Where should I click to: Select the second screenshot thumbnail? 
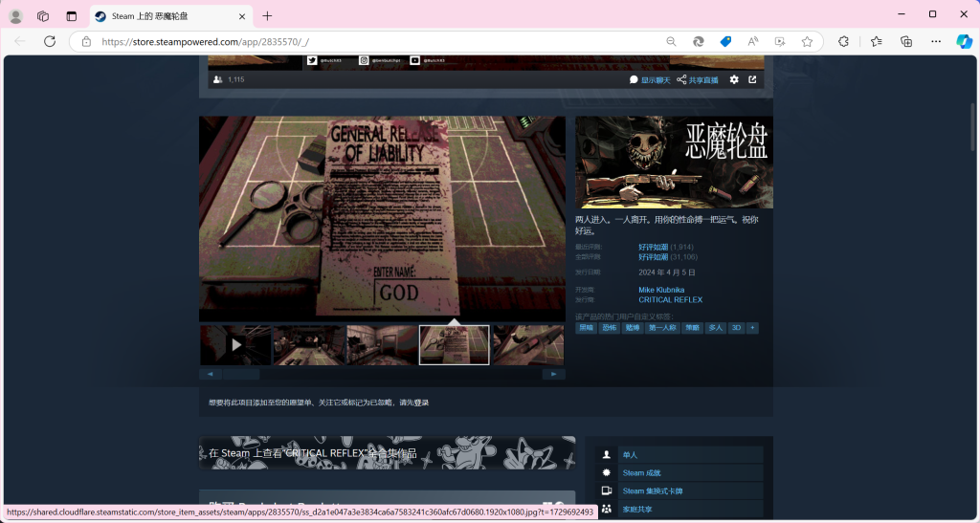pos(309,344)
